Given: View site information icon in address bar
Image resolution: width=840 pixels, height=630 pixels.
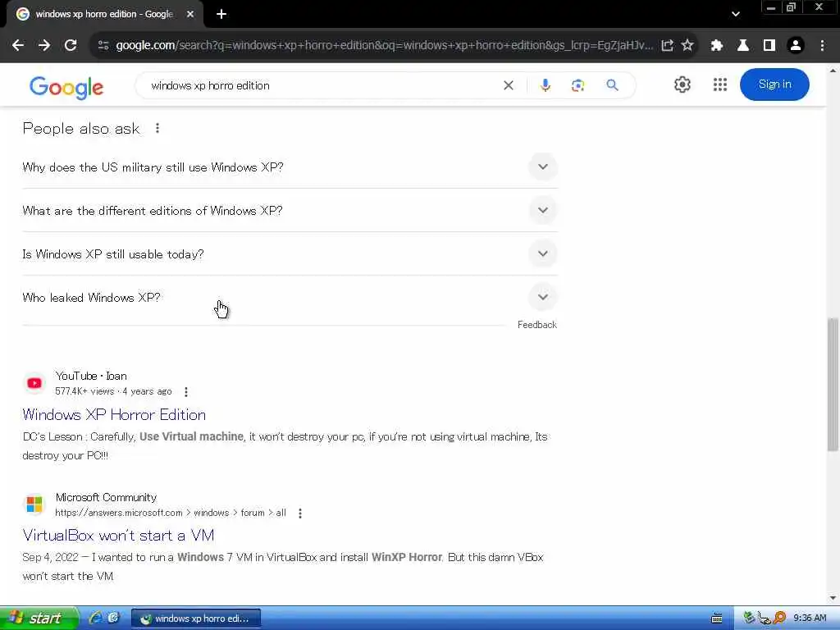Looking at the screenshot, I should click(x=103, y=46).
